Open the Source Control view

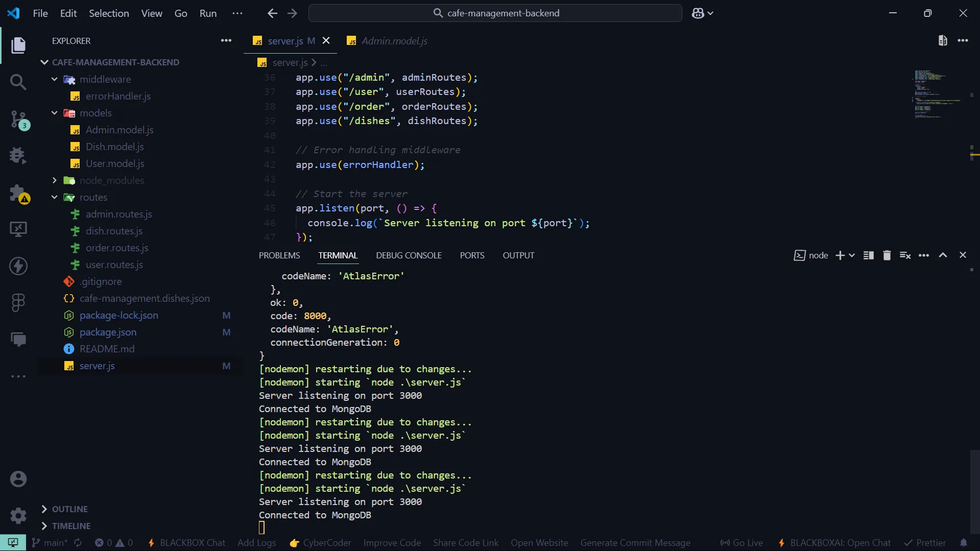point(18,119)
